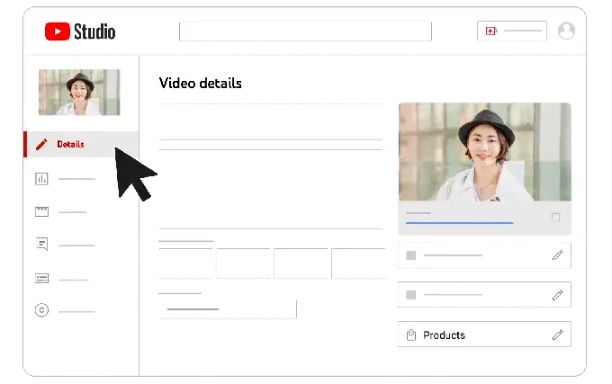Click the Create video button
Screen dimensions: 612x384
(x=512, y=31)
